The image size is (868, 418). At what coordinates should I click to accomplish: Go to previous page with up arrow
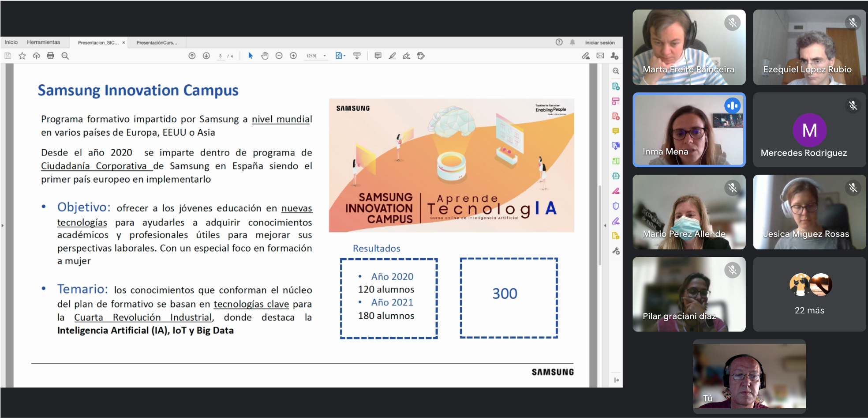192,56
